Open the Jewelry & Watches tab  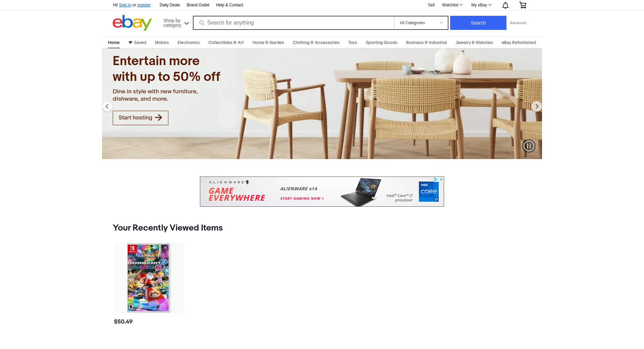click(474, 43)
